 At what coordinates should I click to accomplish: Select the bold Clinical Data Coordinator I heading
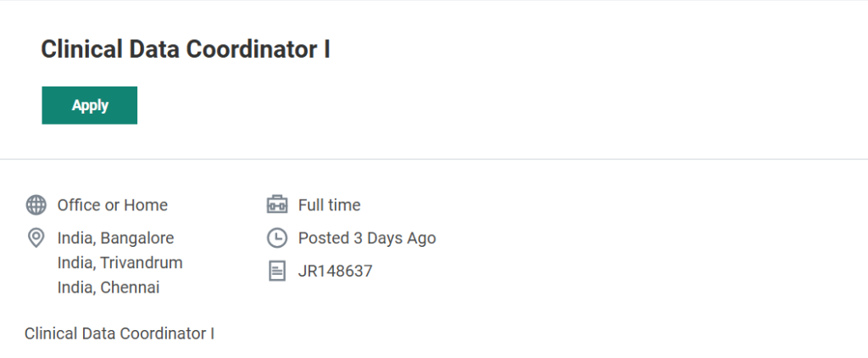coord(185,50)
